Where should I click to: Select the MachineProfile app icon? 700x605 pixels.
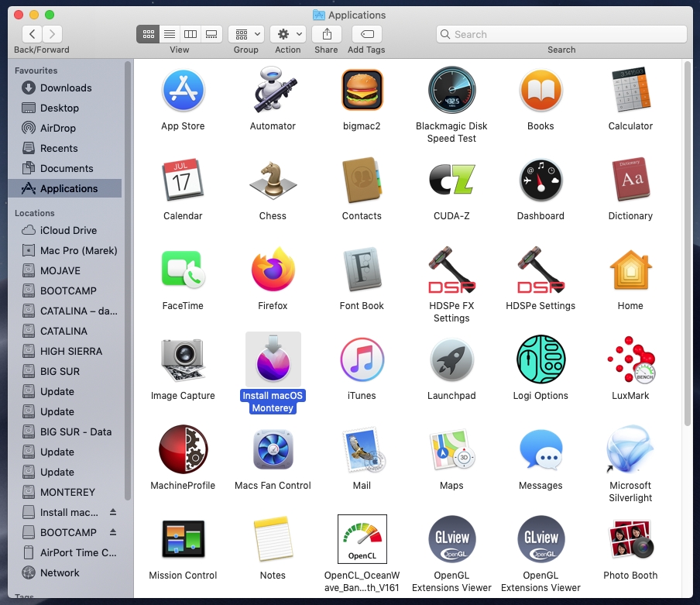pyautogui.click(x=183, y=449)
